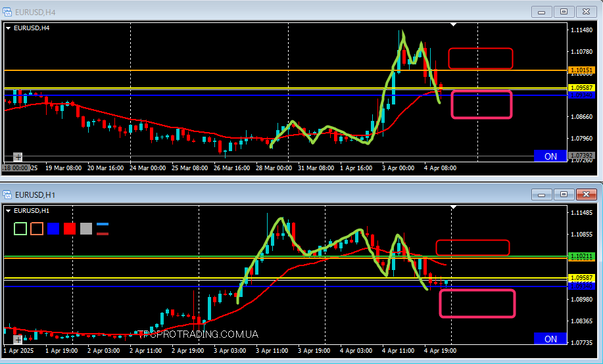The width and height of the screenshot is (603, 364).
Task: Select the solid blue square swatch
Action: pos(53,229)
